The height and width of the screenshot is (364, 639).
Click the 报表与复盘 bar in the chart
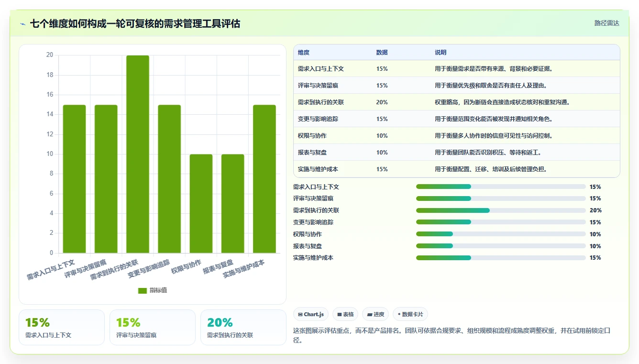[x=232, y=203]
